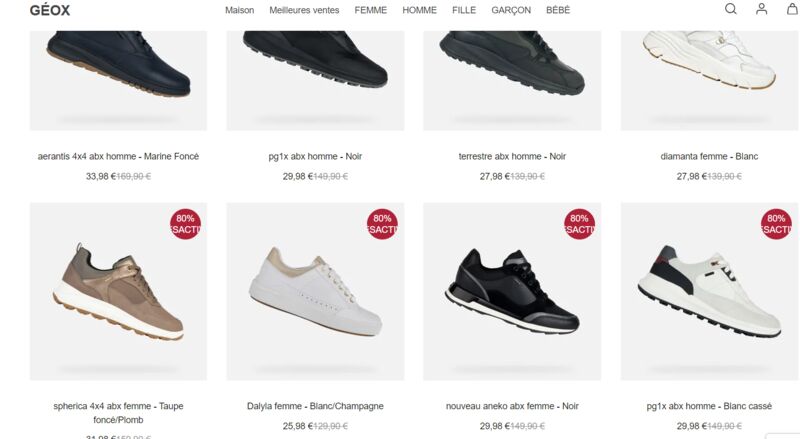Click 80% badge on pg1x blanc cassé shoe
The width and height of the screenshot is (800, 439).
click(776, 224)
